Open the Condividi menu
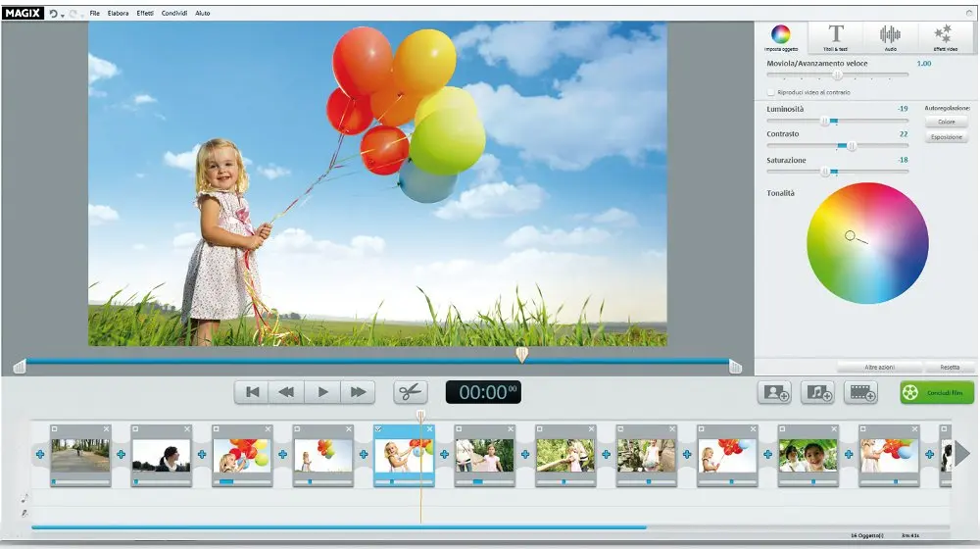This screenshot has width=980, height=549. [173, 13]
